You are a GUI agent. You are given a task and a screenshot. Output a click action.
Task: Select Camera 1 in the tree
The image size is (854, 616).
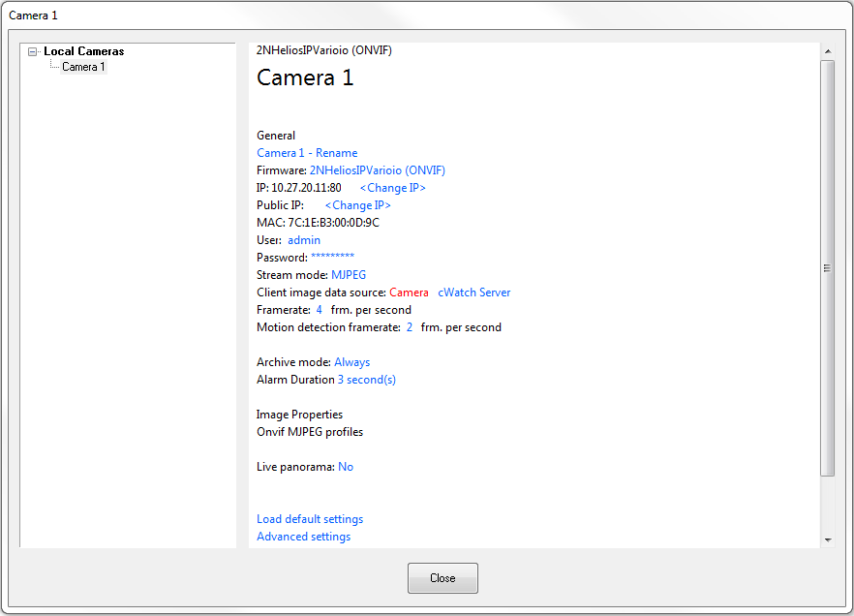point(83,67)
